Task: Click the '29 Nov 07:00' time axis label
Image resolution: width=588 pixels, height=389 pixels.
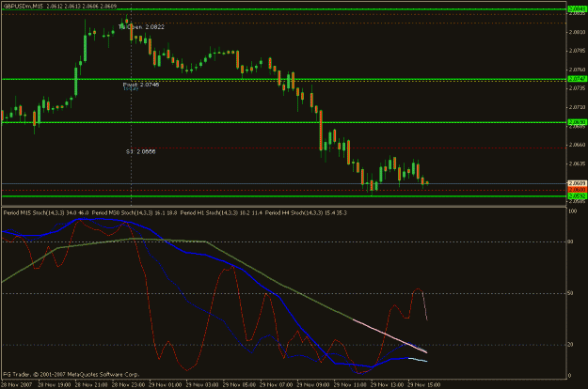Action: (277, 385)
